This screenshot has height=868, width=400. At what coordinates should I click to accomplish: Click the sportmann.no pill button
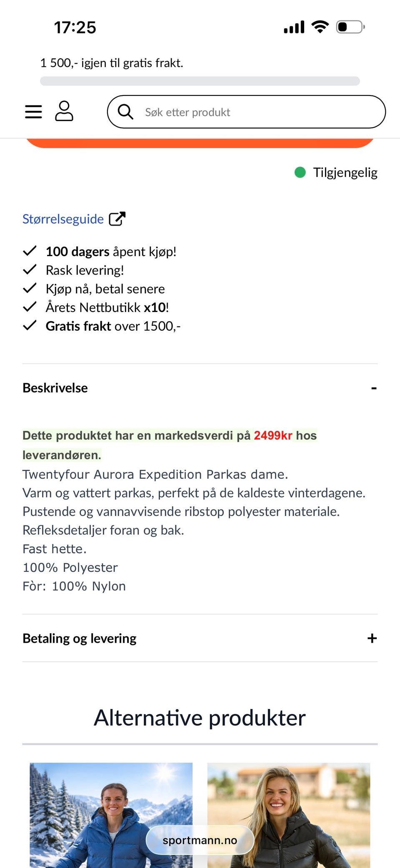click(x=200, y=840)
